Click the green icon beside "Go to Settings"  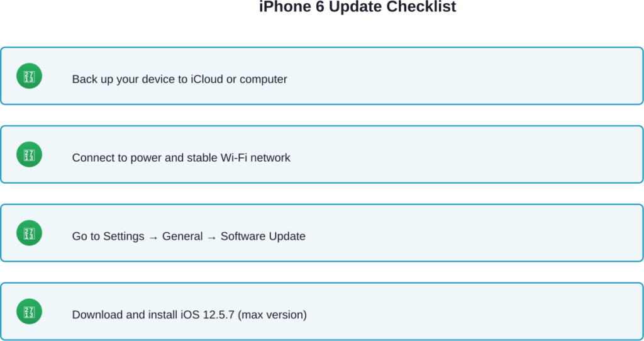pyautogui.click(x=29, y=233)
